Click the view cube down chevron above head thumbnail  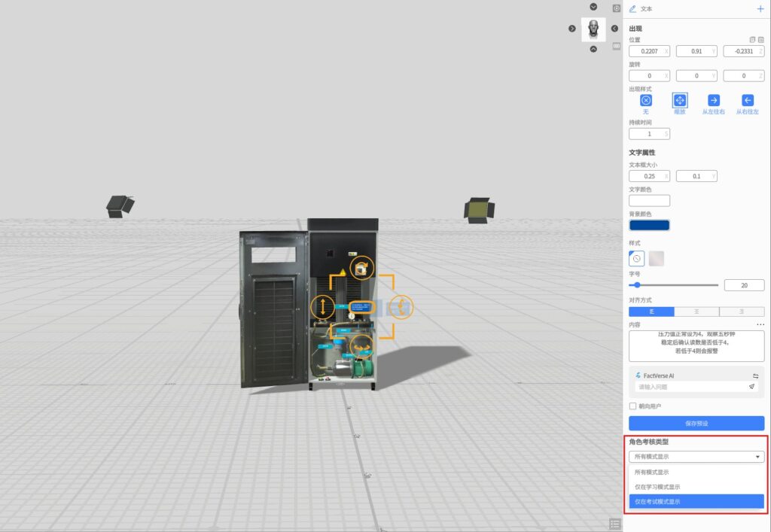(x=593, y=7)
